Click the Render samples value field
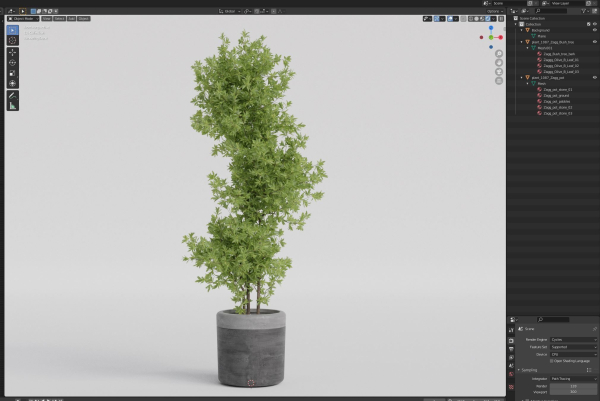This screenshot has width=600, height=401. click(573, 386)
